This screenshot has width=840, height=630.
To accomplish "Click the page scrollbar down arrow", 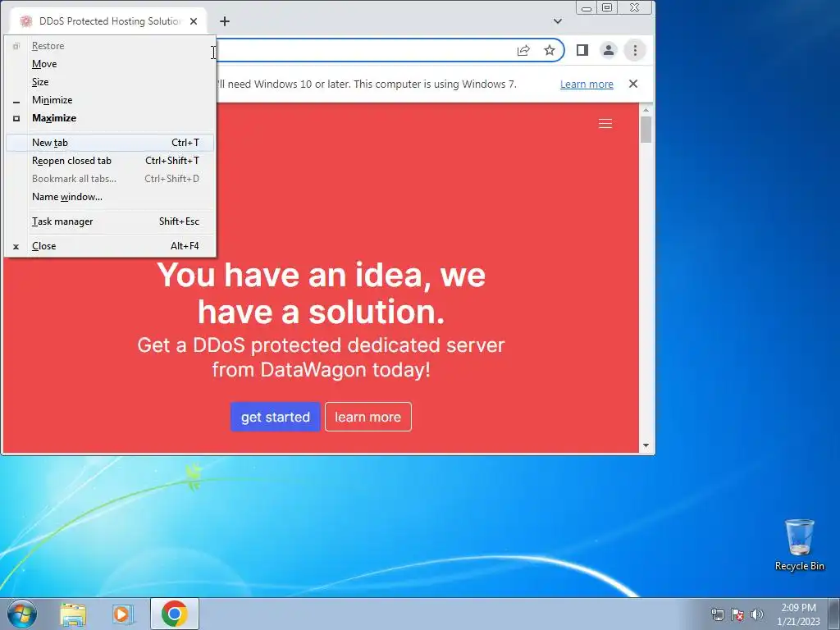I will [x=646, y=445].
